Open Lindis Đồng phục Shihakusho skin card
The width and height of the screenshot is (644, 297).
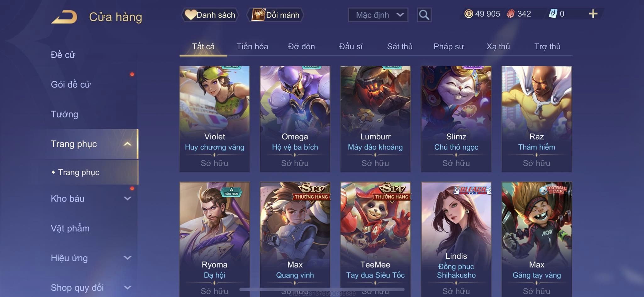coord(456,239)
